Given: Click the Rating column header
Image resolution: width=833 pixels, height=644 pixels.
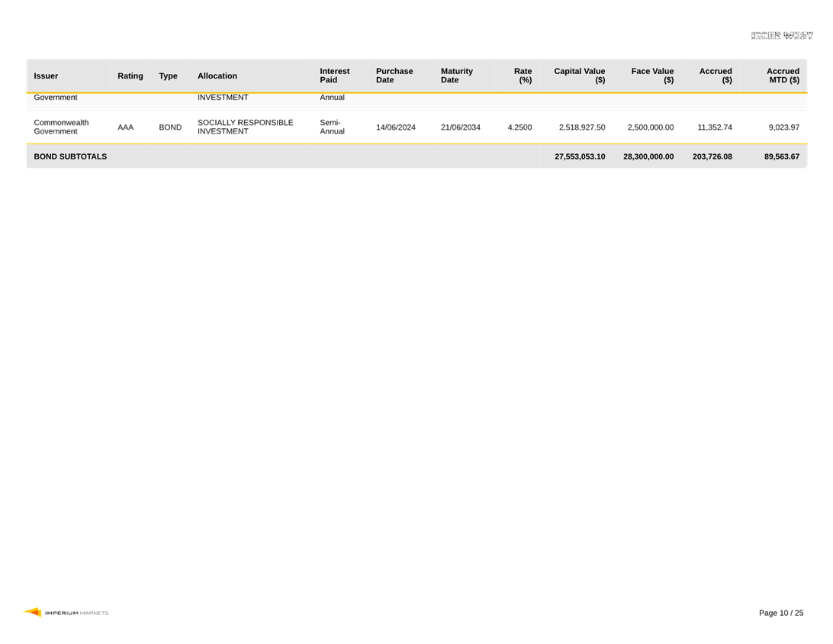Looking at the screenshot, I should pyautogui.click(x=130, y=76).
